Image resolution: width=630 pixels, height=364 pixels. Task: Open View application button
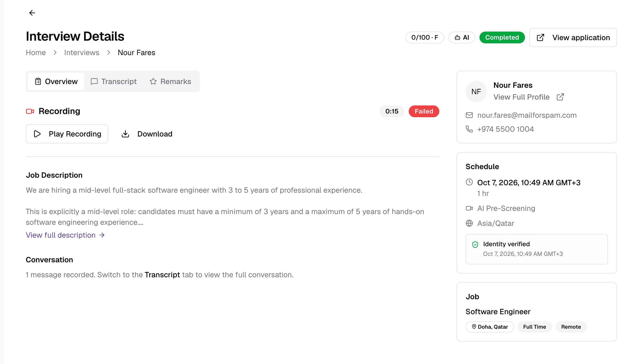tap(573, 37)
